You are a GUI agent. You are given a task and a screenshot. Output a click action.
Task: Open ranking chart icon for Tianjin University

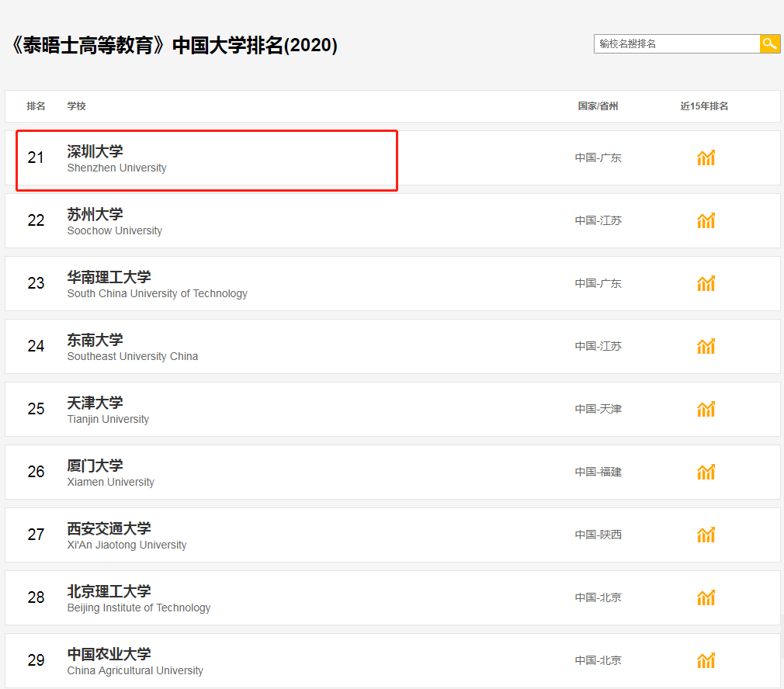coord(706,409)
